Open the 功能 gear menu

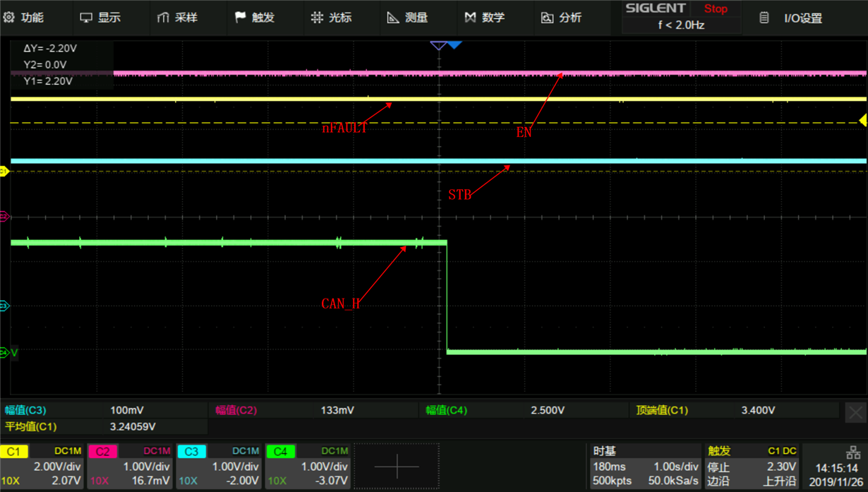23,18
